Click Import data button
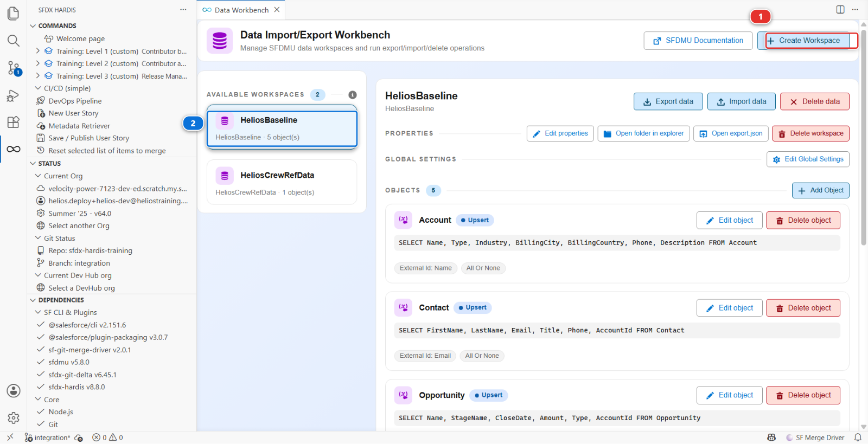This screenshot has height=444, width=868. coord(742,101)
